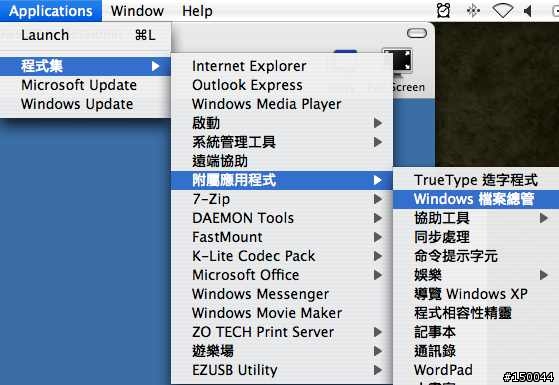Open 通訊錄 address book
559x385 pixels.
click(476, 351)
